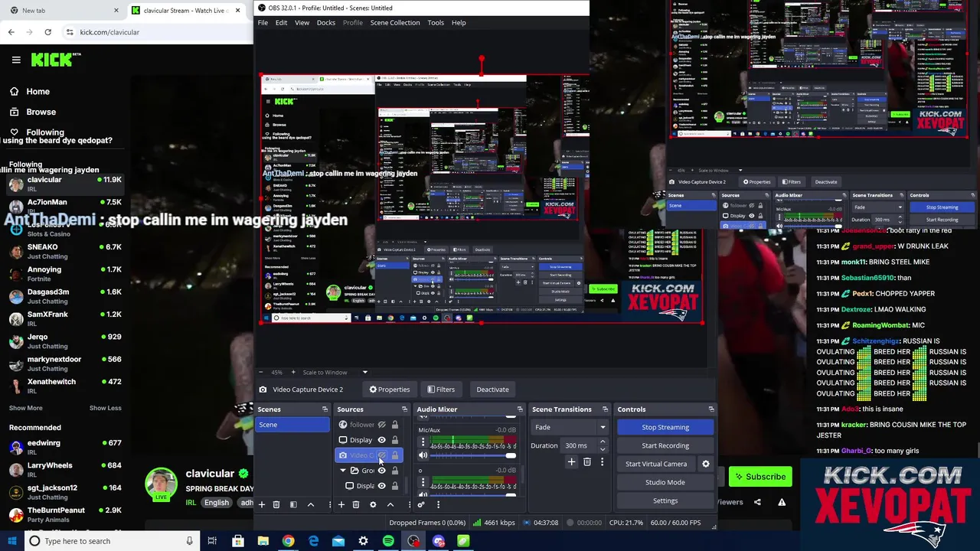Show the follower source via eye icon
The image size is (980, 551).
[381, 425]
